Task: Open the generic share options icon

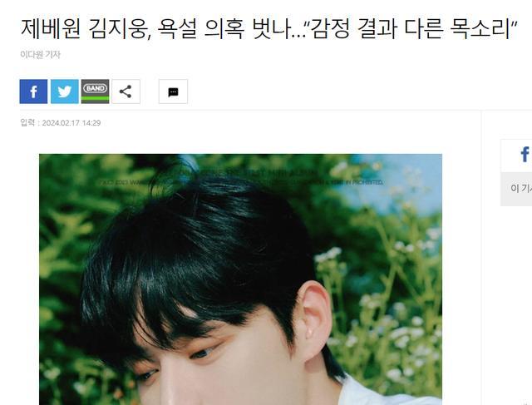Action: point(126,91)
